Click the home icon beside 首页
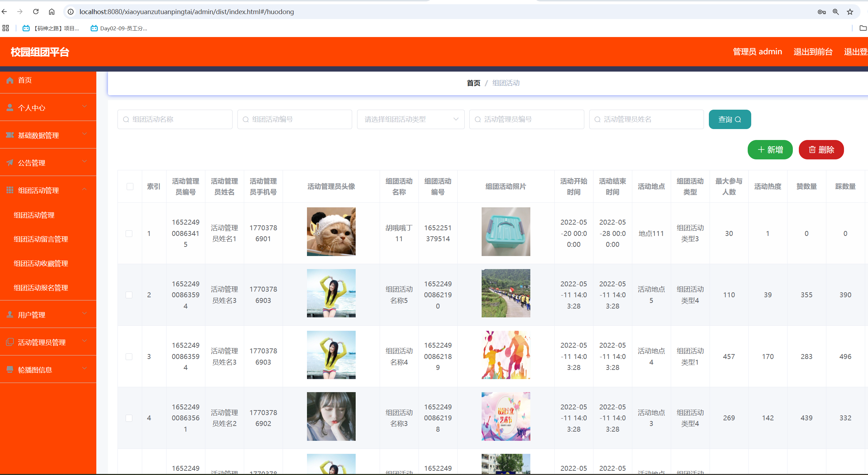The image size is (868, 475). [x=10, y=80]
